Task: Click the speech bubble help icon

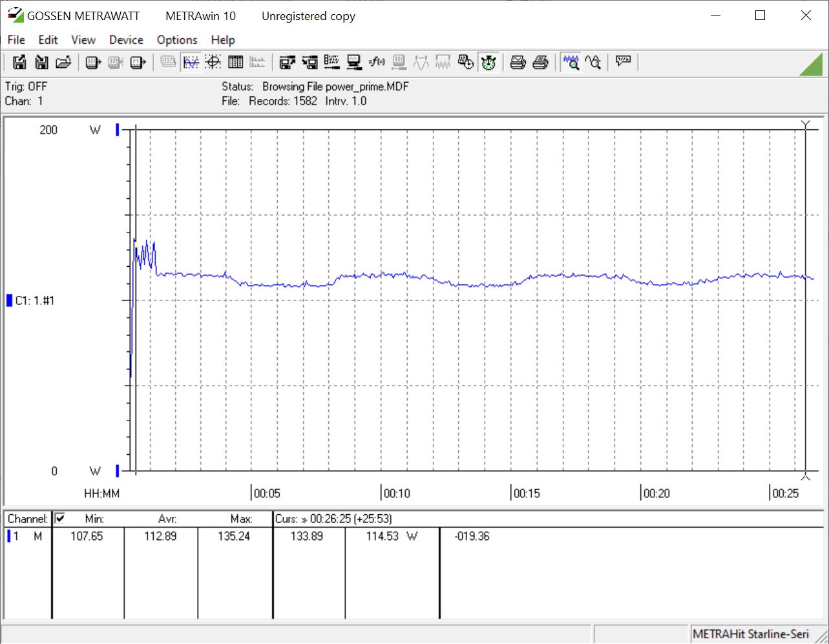Action: (623, 61)
